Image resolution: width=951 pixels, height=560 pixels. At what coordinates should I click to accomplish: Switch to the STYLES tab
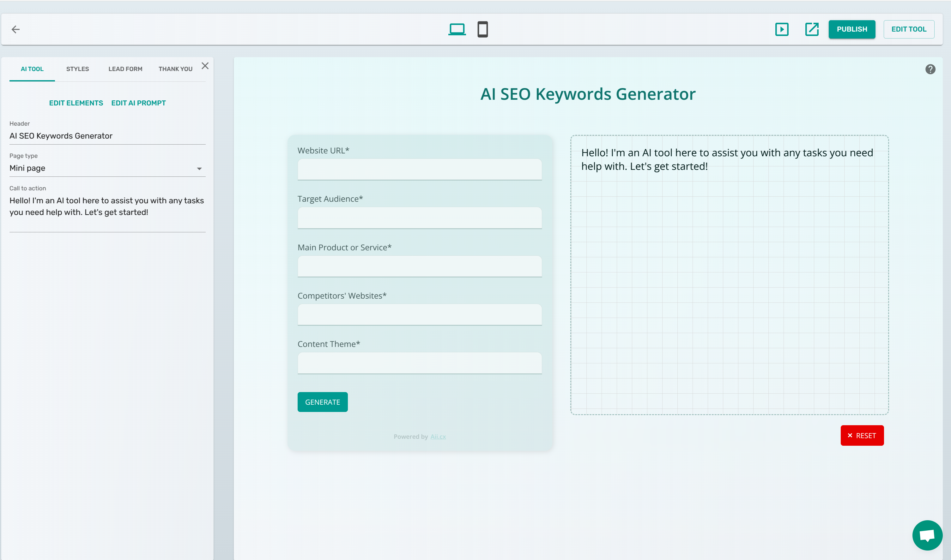pyautogui.click(x=77, y=69)
